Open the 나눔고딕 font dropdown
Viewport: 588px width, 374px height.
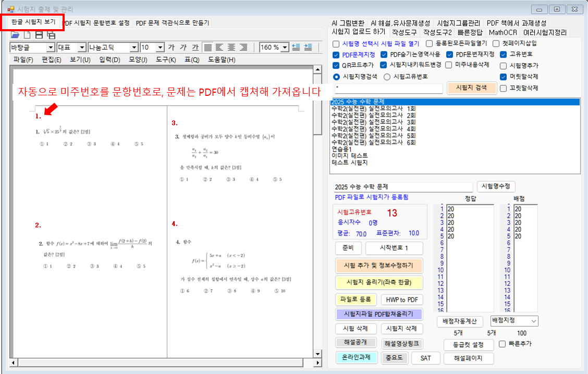pos(134,47)
